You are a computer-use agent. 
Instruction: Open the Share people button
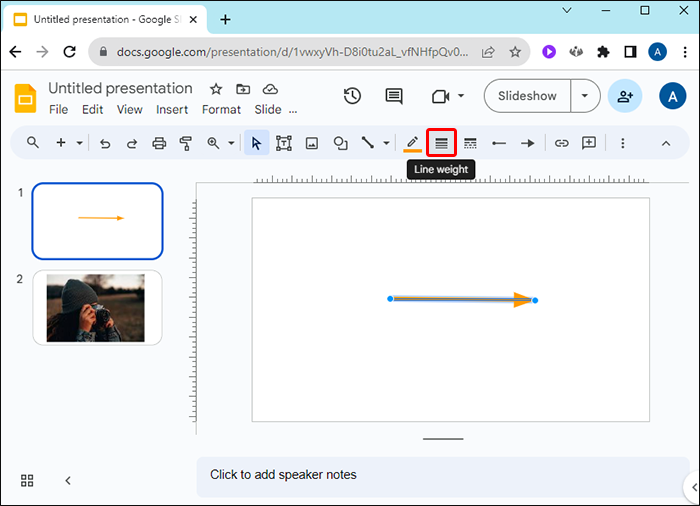(625, 96)
